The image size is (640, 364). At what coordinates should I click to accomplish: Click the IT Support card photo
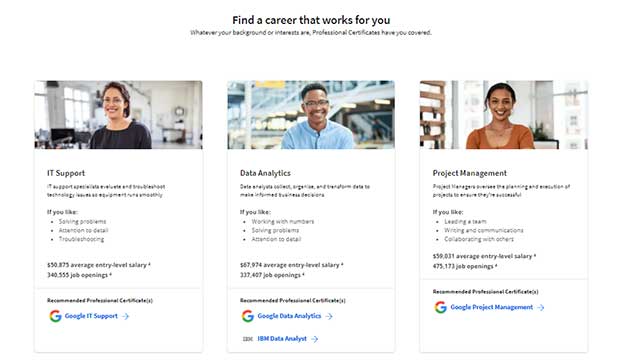pyautogui.click(x=118, y=115)
